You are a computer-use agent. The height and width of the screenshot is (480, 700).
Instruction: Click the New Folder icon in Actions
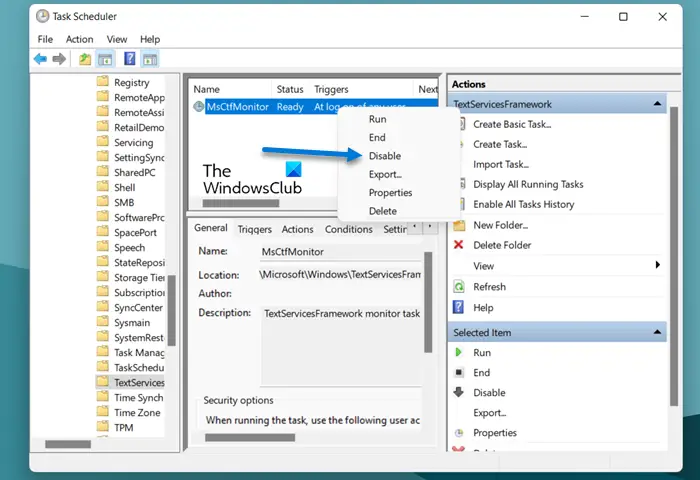(x=459, y=225)
